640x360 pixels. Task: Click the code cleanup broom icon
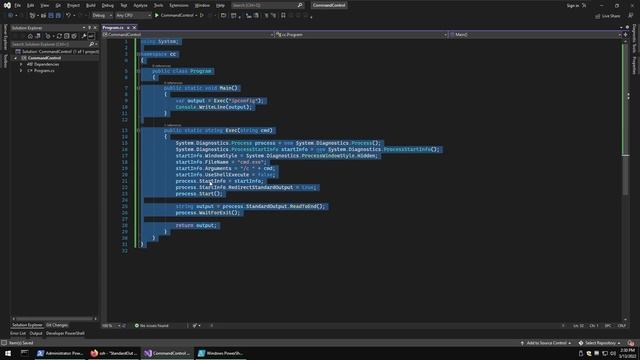(x=195, y=326)
